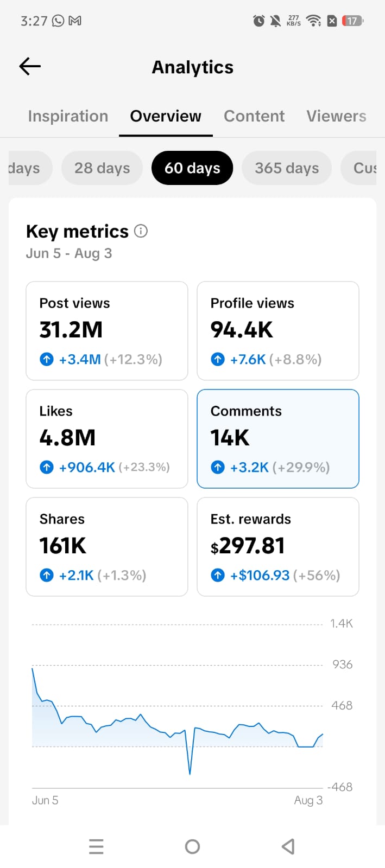Select the Profile views metric card
This screenshot has height=868, width=385.
point(278,331)
